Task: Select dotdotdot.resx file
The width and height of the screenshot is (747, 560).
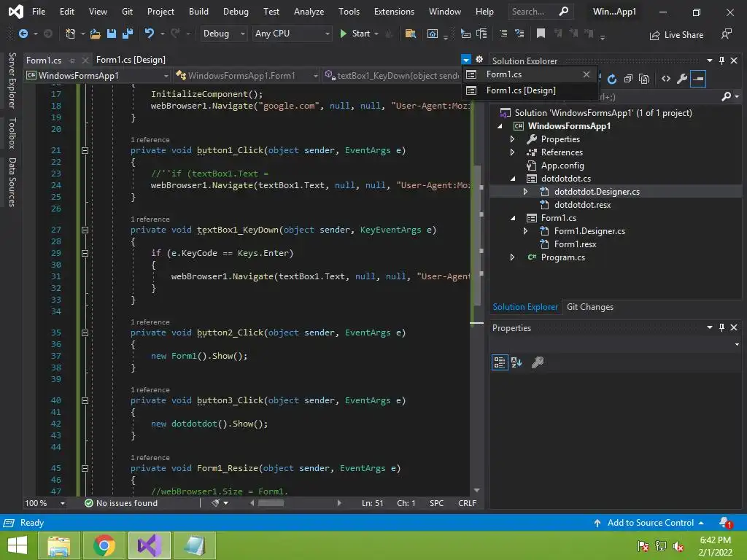Action: [581, 205]
